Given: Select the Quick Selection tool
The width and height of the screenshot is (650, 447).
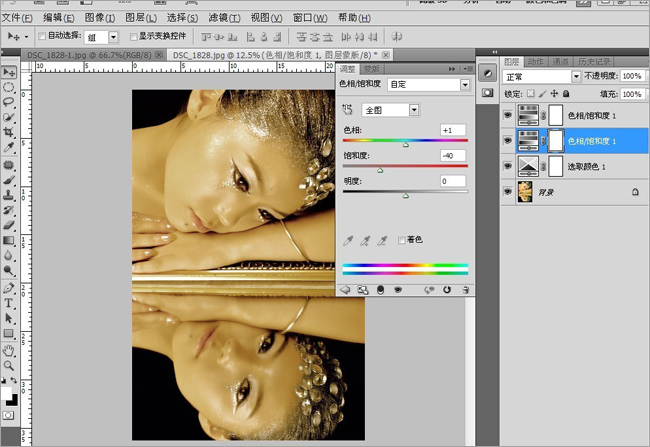Looking at the screenshot, I should (9, 117).
